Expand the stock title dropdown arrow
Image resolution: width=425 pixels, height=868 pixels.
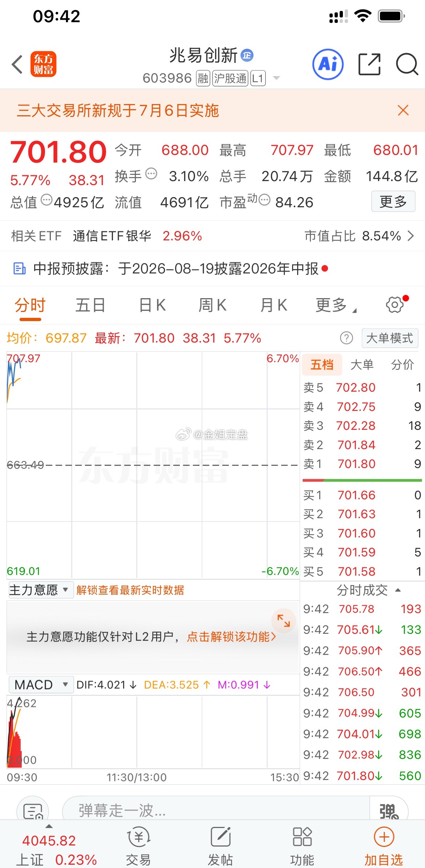[x=276, y=78]
